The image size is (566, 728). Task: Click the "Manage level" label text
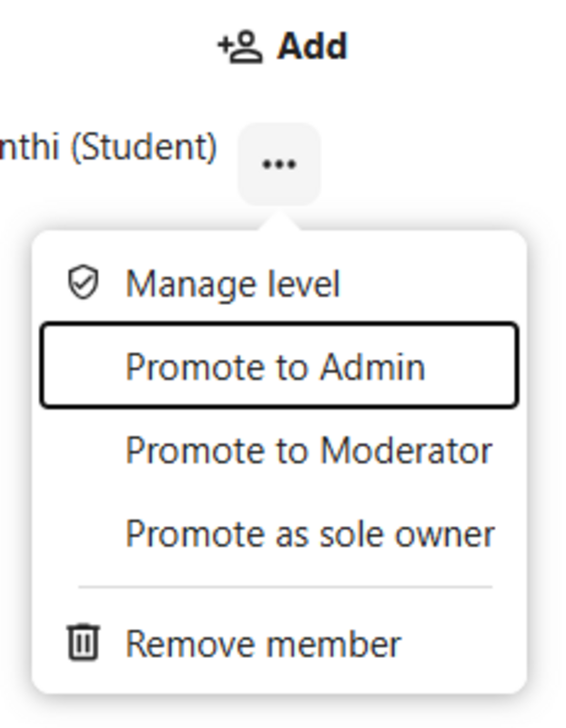click(x=232, y=284)
